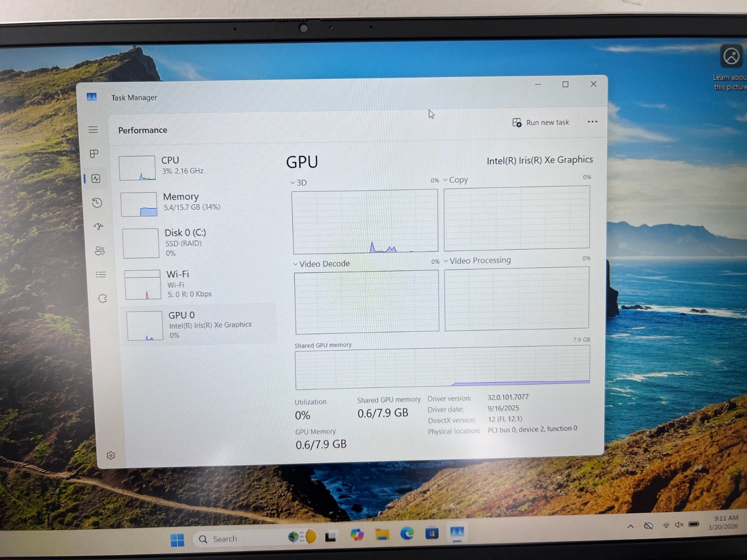Open the Video Processing engine dropdown
The height and width of the screenshot is (560, 747).
pos(477,260)
